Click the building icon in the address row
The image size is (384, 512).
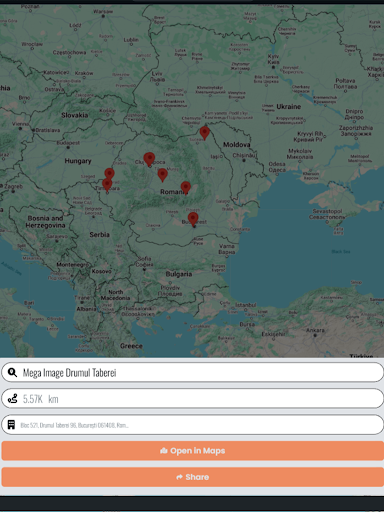pos(11,425)
